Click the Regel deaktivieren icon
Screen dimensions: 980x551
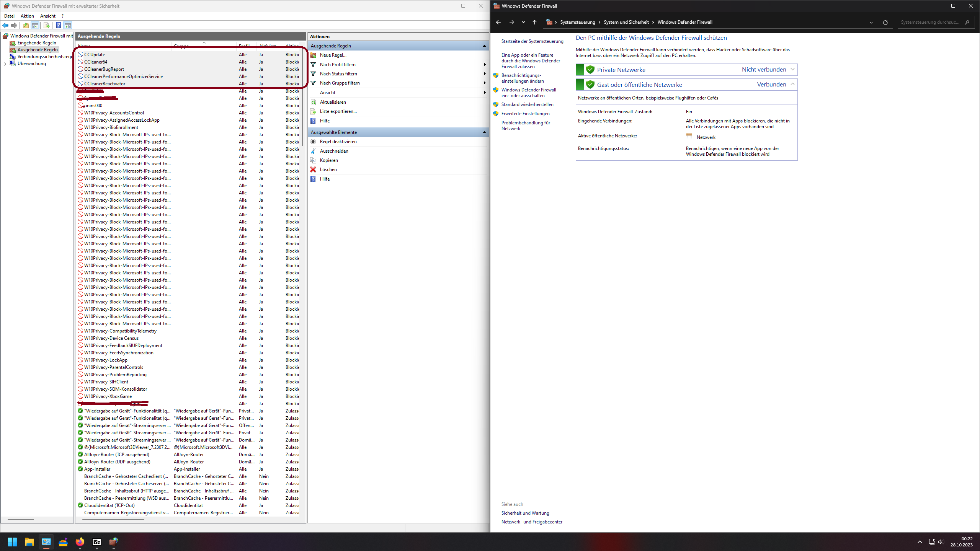click(x=313, y=141)
